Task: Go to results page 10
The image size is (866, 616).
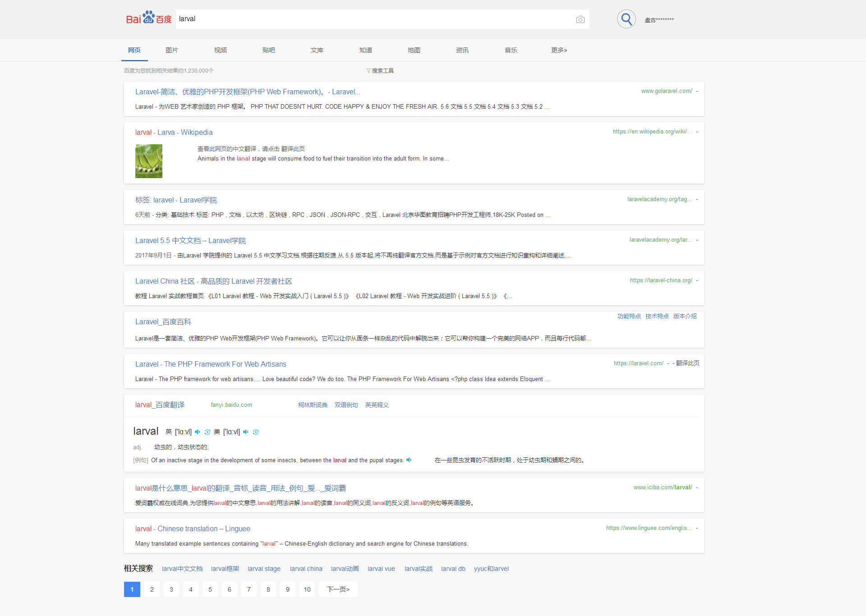Action: click(307, 589)
